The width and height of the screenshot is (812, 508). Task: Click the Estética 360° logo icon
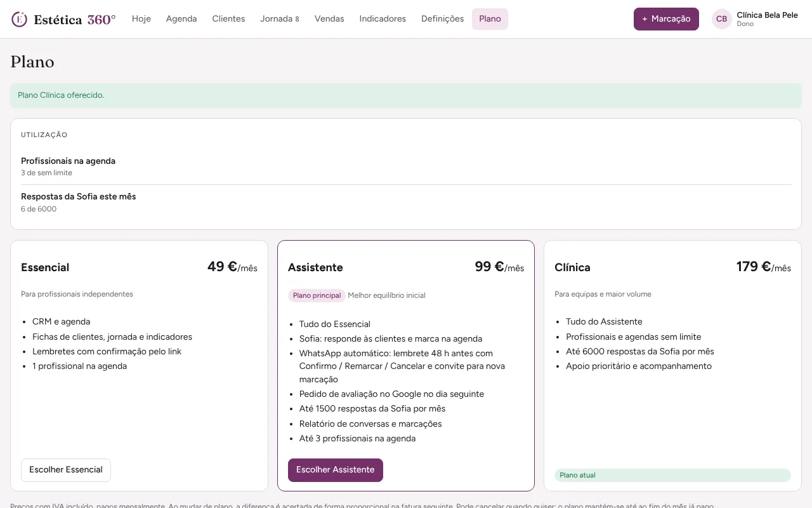click(x=20, y=19)
